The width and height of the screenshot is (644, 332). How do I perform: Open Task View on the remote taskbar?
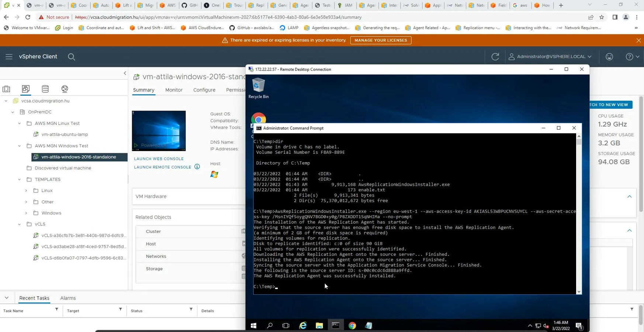(286, 326)
